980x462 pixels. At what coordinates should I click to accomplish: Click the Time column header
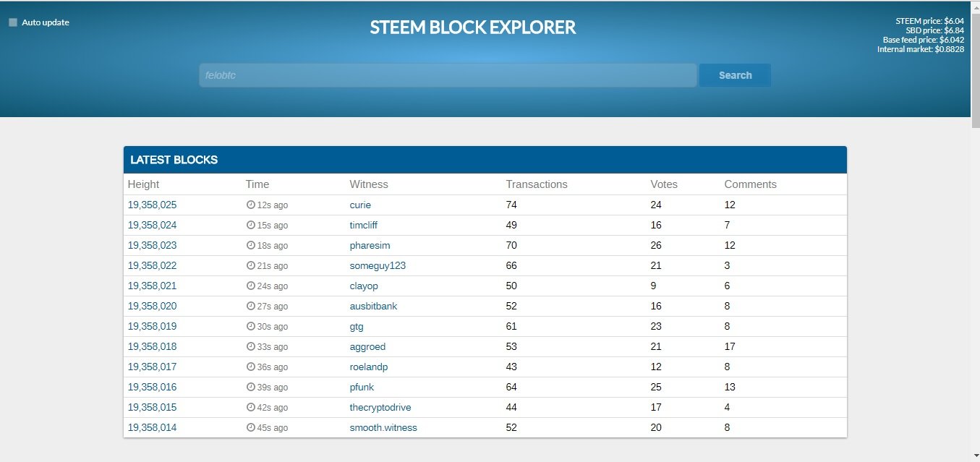click(257, 184)
